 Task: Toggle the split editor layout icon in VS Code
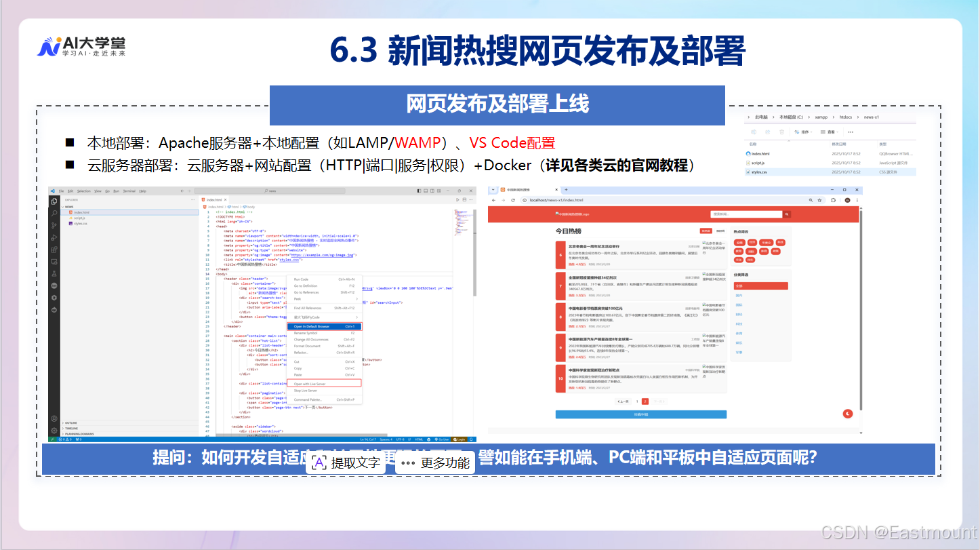click(x=464, y=199)
